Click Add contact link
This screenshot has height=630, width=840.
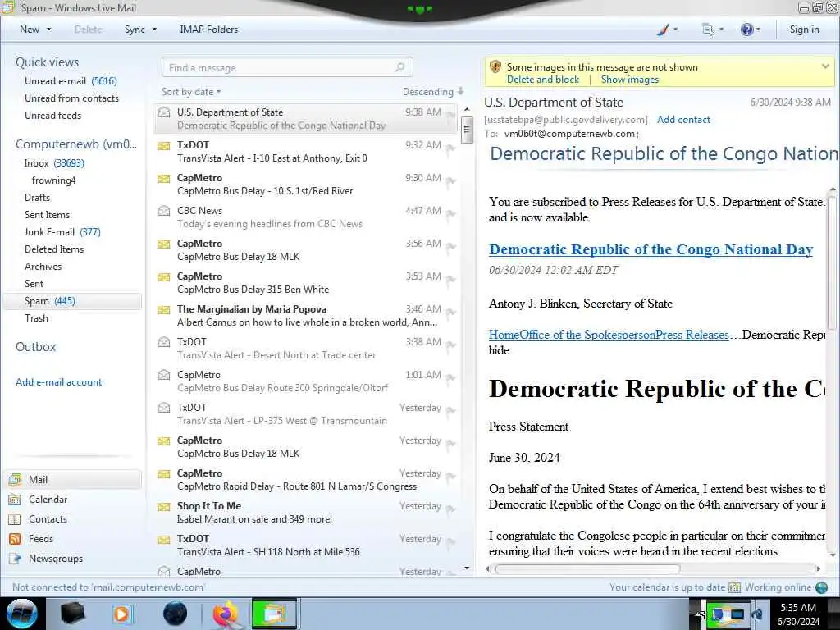point(683,120)
